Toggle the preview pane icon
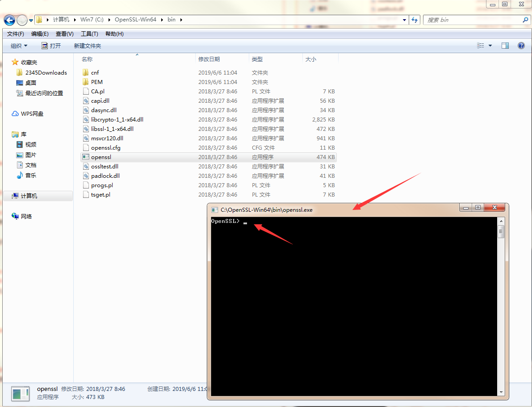 point(505,46)
